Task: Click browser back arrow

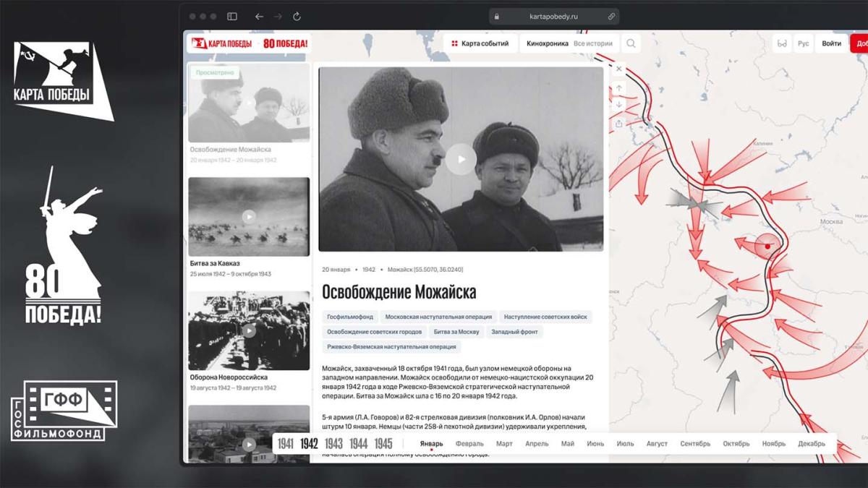Action: (259, 16)
